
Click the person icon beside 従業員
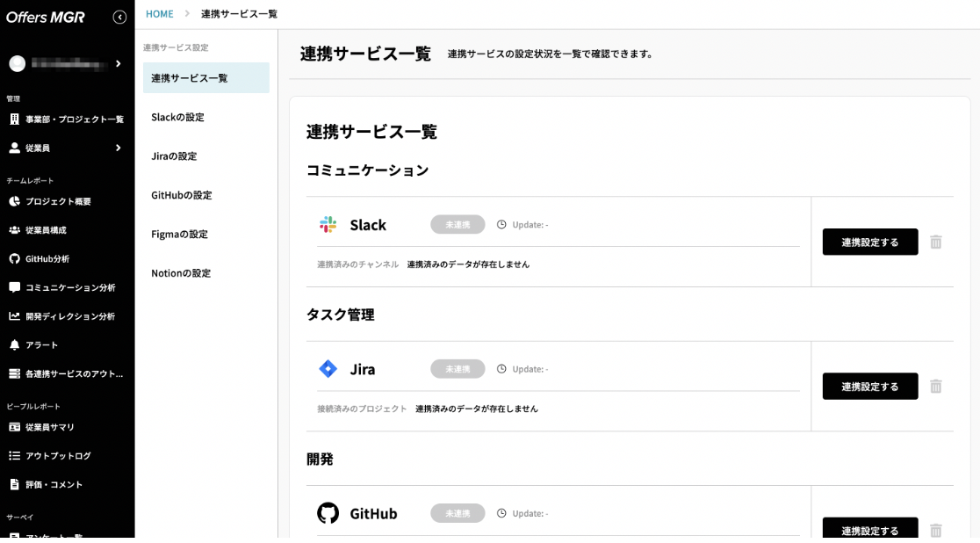click(14, 148)
